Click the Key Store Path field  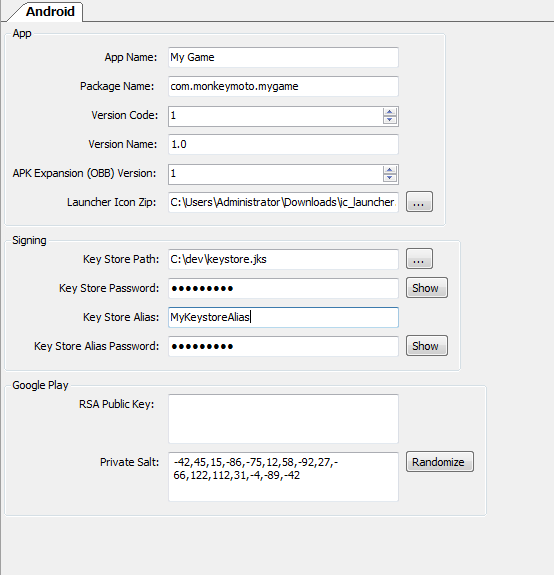(x=283, y=259)
